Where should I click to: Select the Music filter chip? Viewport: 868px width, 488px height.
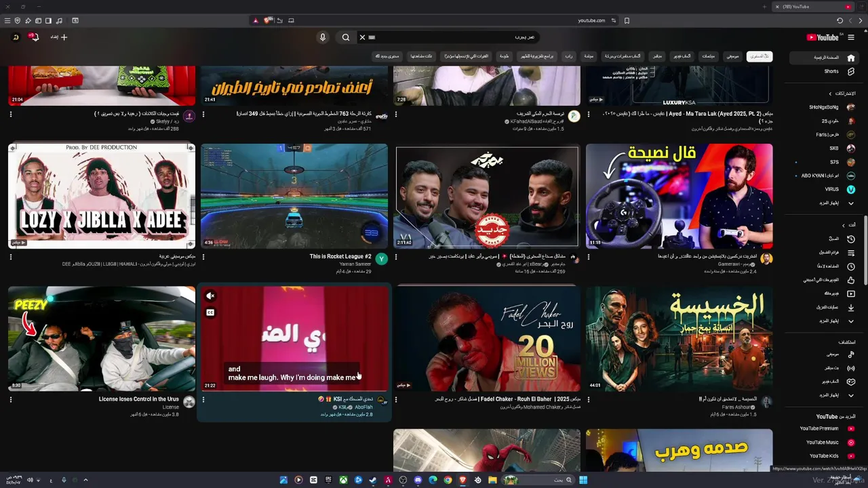click(x=732, y=56)
